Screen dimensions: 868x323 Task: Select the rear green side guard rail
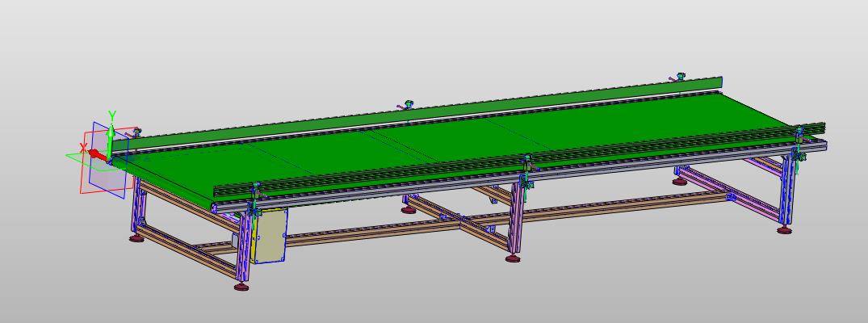(x=417, y=114)
